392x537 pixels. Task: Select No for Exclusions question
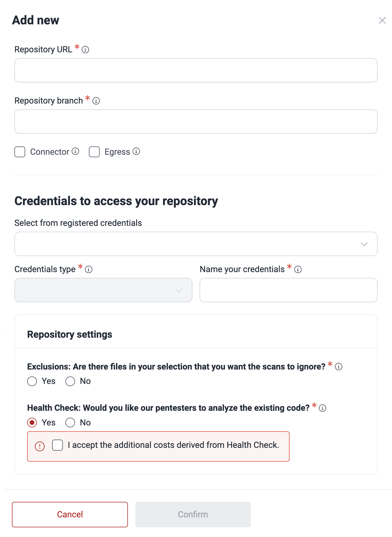[70, 381]
